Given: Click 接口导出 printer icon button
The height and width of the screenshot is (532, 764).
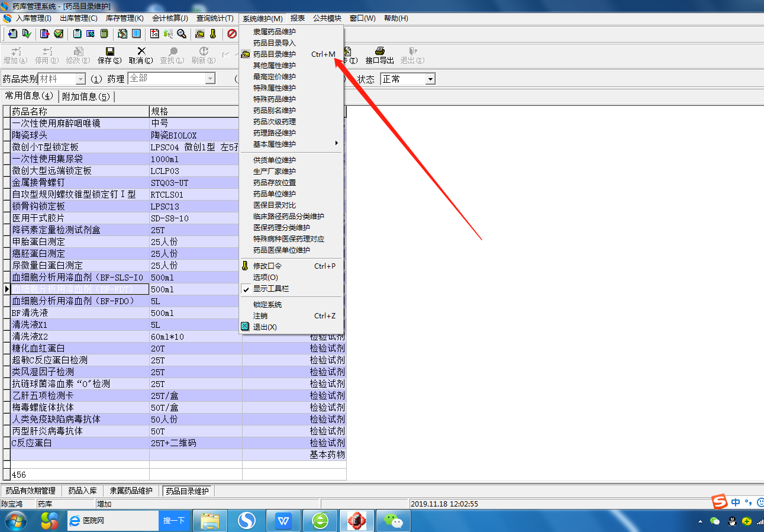Looking at the screenshot, I should (x=380, y=56).
